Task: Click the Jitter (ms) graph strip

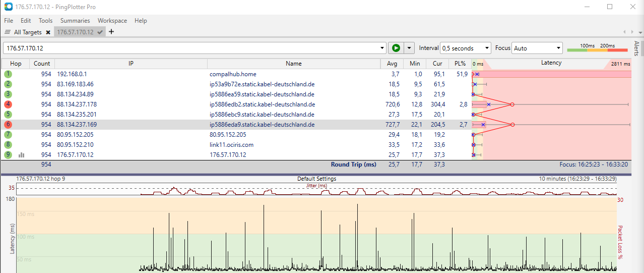Action: pos(316,189)
